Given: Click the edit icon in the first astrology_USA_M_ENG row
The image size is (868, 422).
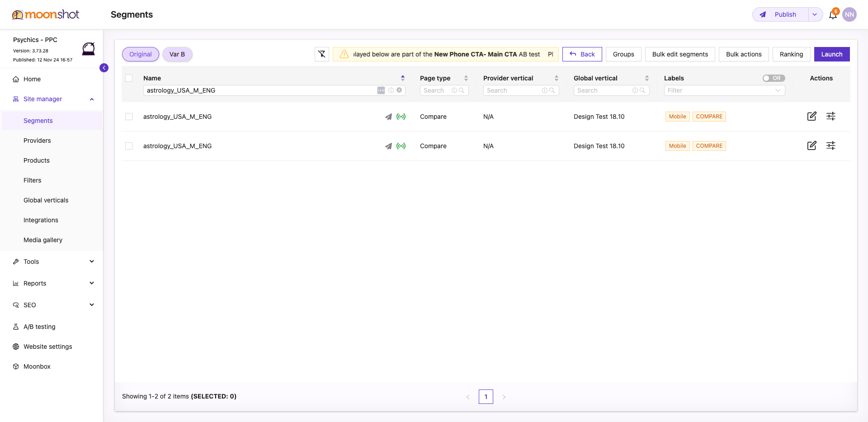Looking at the screenshot, I should coord(812,116).
